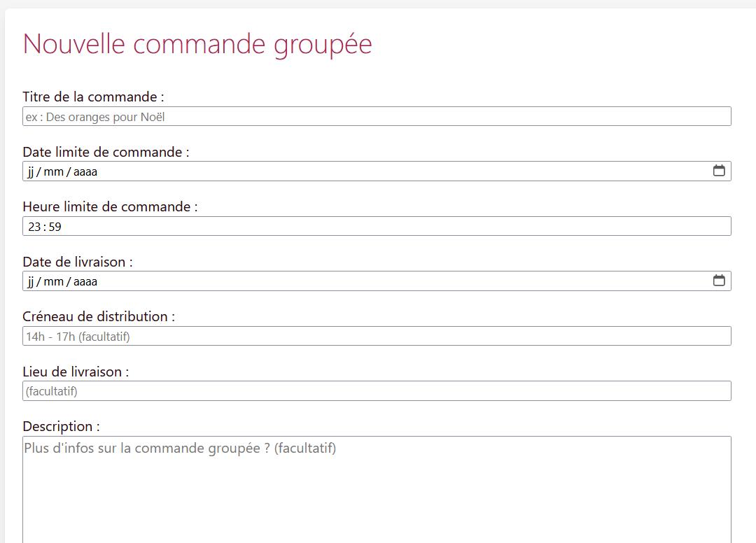Screen dimensions: 756x543
Task: Click the Nouvelle commande groupée heading
Action: [x=197, y=44]
